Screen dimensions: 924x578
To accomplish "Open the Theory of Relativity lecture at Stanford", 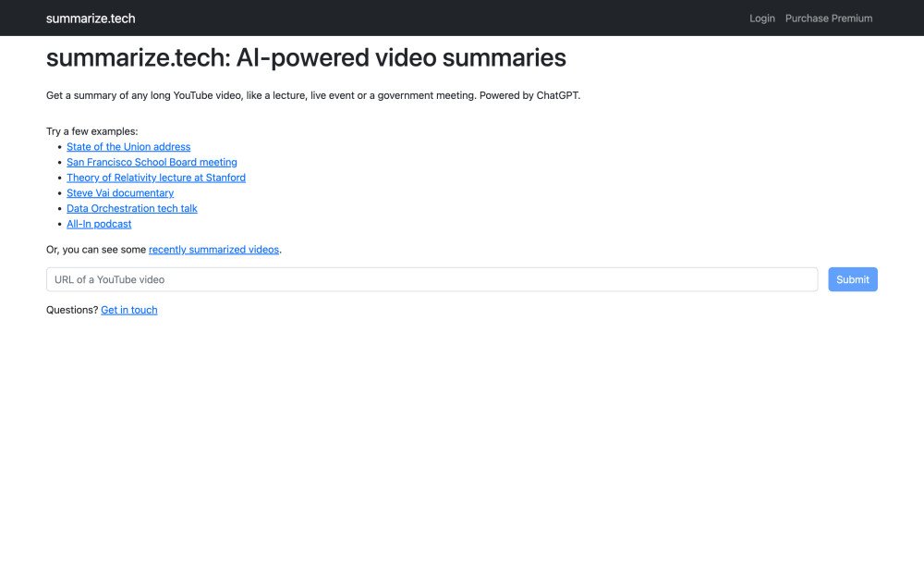I will point(155,177).
